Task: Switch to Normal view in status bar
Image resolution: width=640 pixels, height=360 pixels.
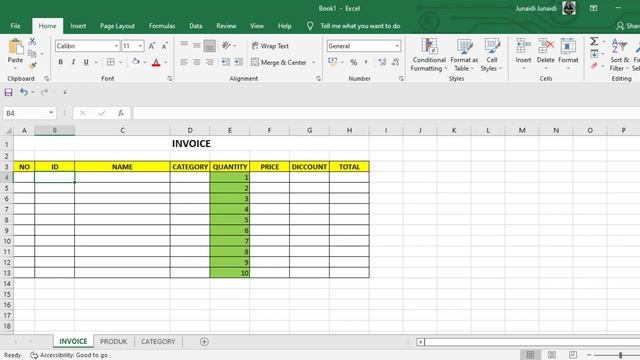Action: click(x=530, y=355)
